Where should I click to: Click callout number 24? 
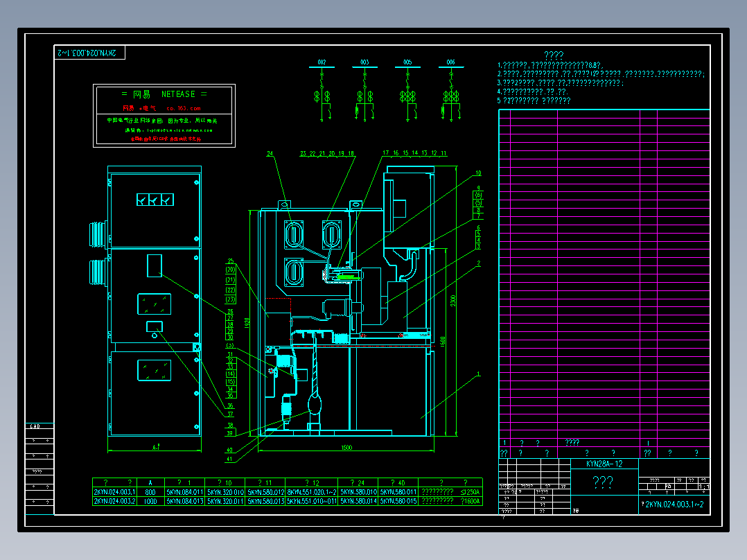point(270,153)
